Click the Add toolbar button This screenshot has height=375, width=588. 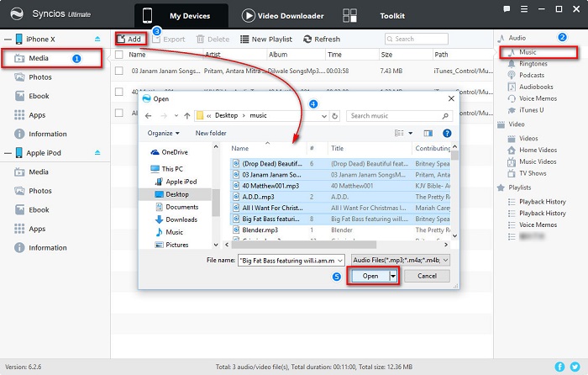point(129,39)
